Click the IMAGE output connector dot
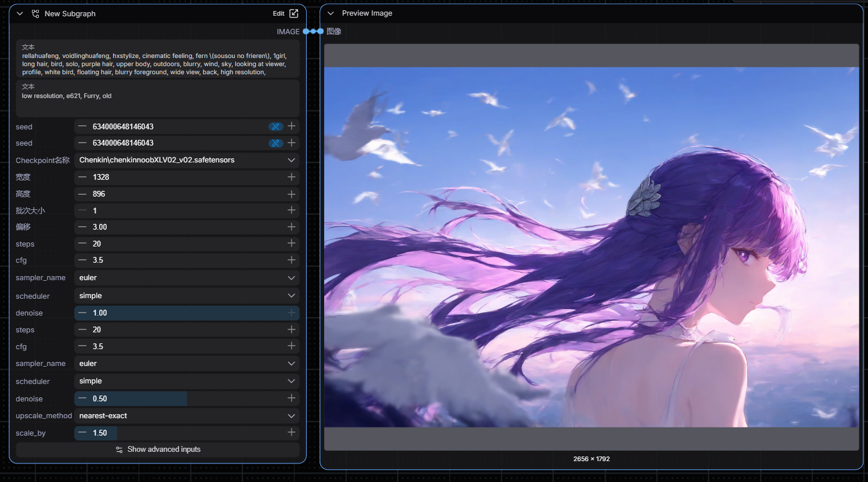The height and width of the screenshot is (482, 868). [306, 31]
